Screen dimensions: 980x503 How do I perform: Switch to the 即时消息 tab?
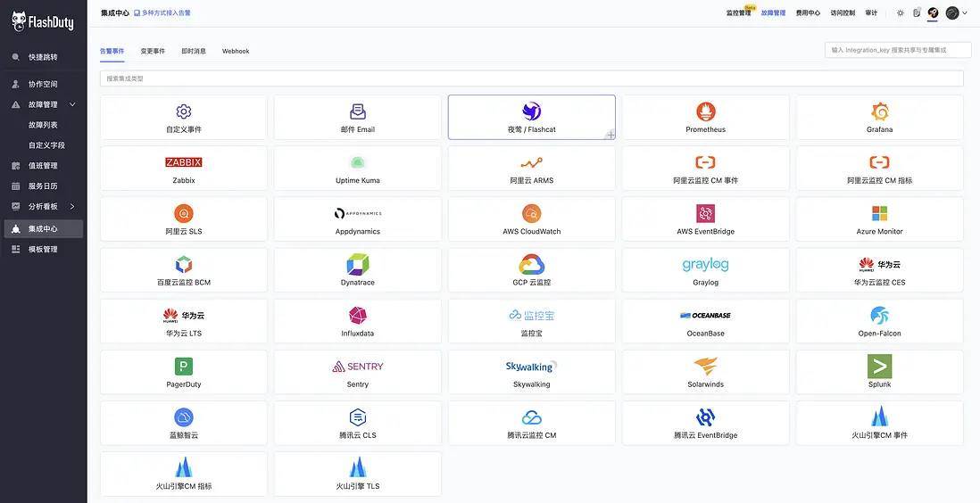coord(194,51)
